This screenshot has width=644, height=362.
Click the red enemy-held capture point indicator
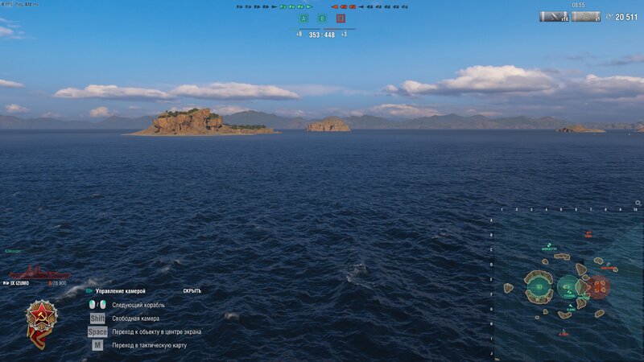(341, 19)
